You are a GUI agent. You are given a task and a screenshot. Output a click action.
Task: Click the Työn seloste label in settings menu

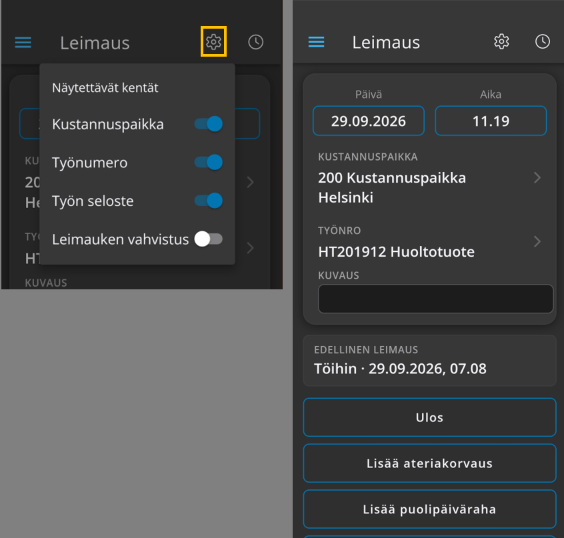[x=92, y=201]
